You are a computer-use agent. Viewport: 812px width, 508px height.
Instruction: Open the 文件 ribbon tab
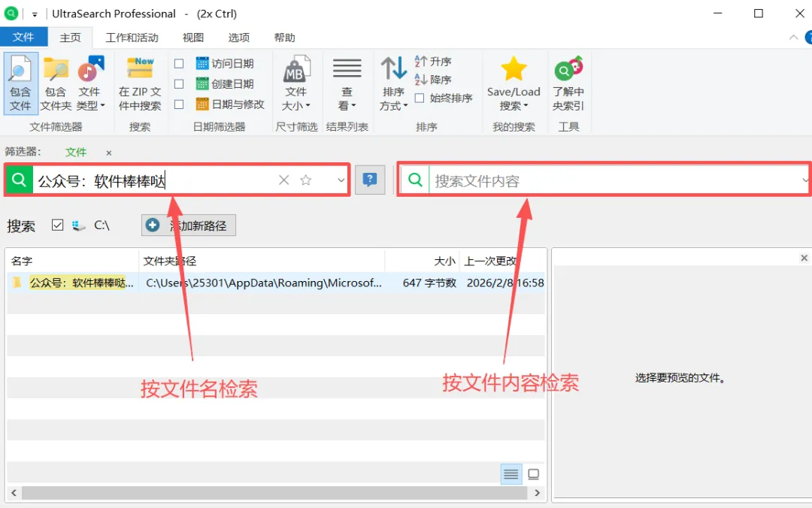click(23, 38)
